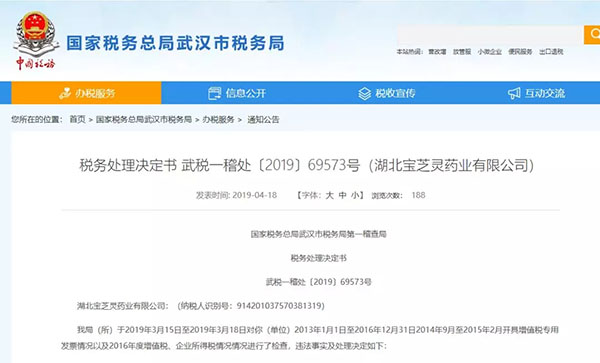600x363 pixels.
Task: Click the 信息公开 document icon
Action: (214, 93)
